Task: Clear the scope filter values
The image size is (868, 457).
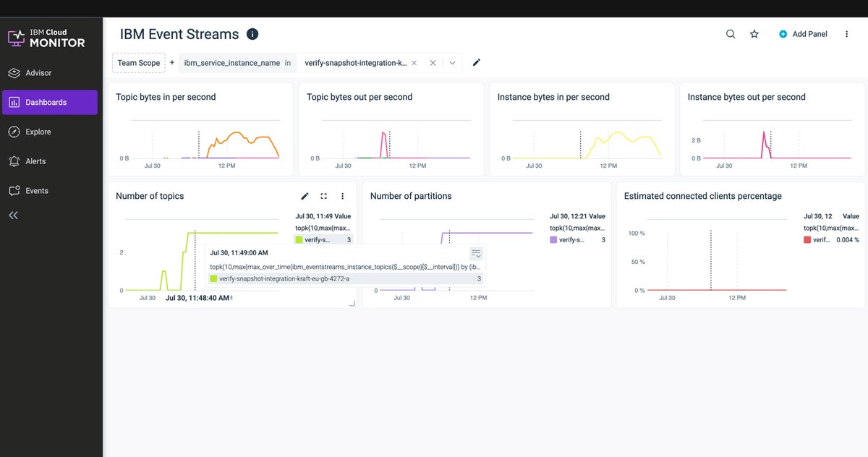Action: coord(433,63)
